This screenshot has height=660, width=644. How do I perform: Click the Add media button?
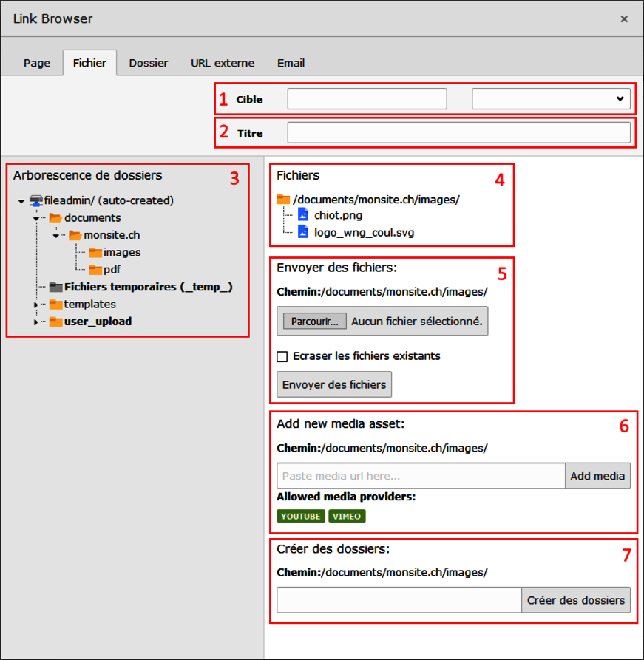click(x=597, y=476)
